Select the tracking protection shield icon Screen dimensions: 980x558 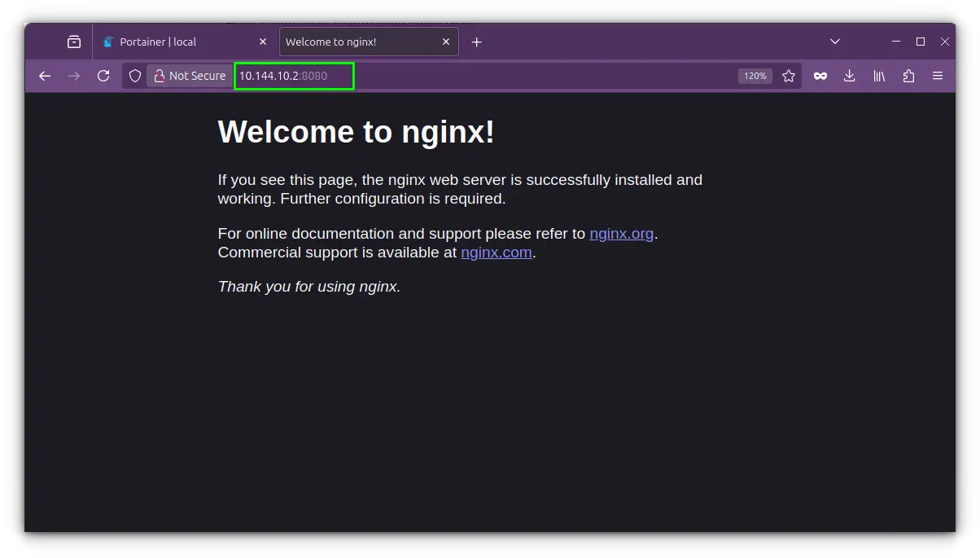[x=135, y=76]
